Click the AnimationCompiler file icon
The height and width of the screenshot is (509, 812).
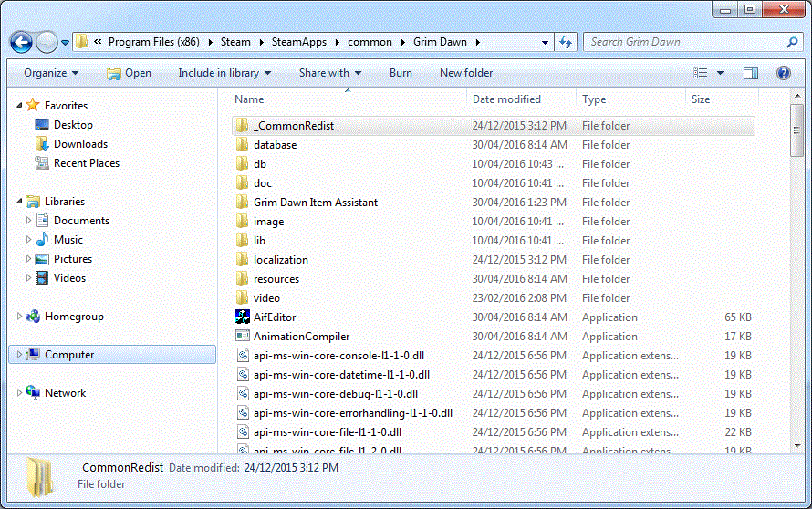click(x=243, y=337)
